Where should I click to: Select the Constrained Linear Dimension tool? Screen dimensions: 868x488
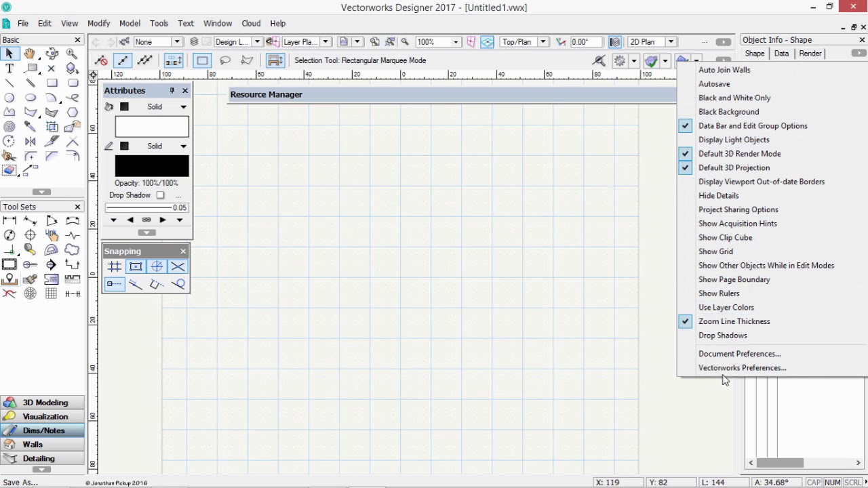(9, 220)
